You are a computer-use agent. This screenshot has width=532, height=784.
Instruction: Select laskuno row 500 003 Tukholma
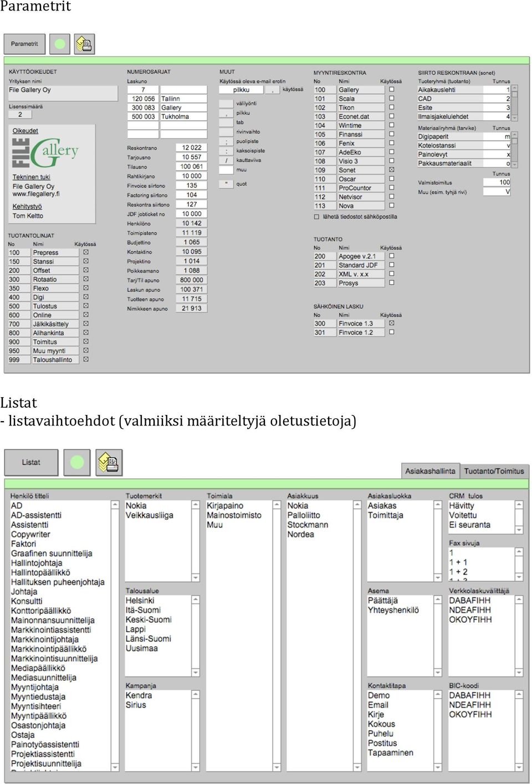click(167, 116)
